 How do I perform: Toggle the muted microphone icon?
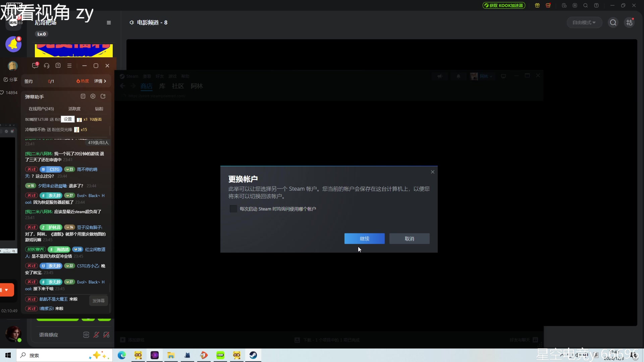click(x=96, y=335)
